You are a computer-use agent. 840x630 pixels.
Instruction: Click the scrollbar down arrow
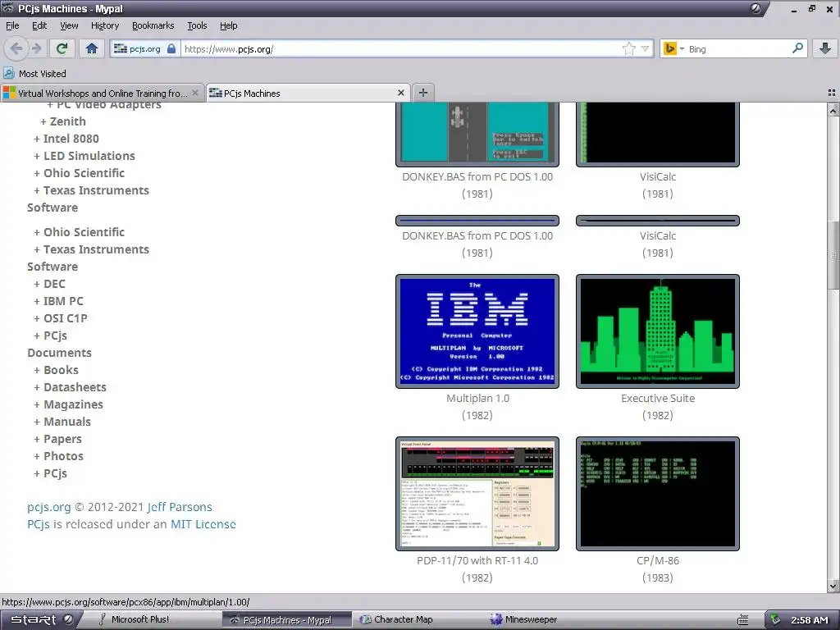click(x=833, y=586)
